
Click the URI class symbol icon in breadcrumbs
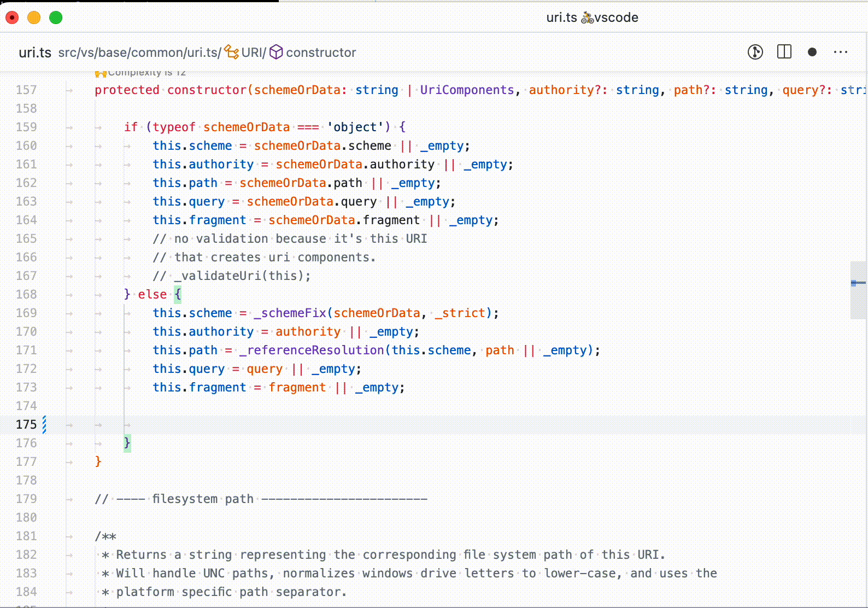pos(231,52)
